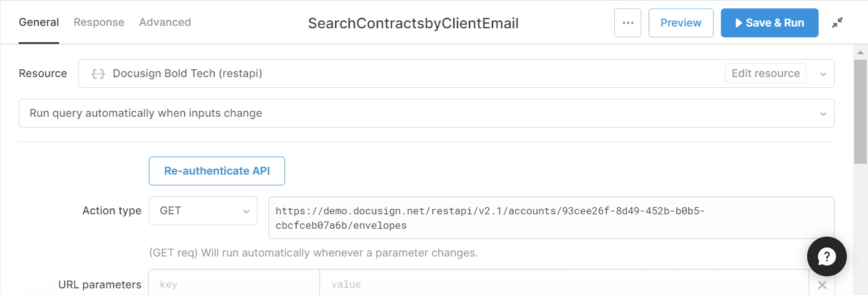
Task: Switch to the Response tab
Action: [x=99, y=22]
